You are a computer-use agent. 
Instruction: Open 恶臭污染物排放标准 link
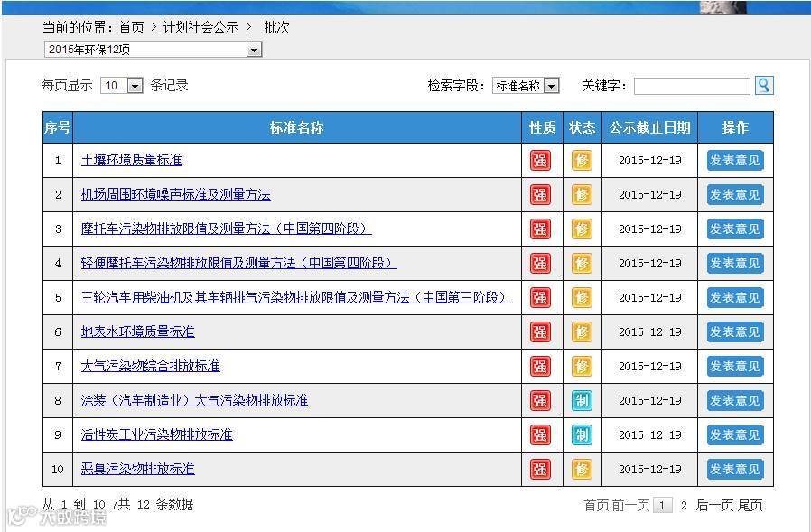137,469
